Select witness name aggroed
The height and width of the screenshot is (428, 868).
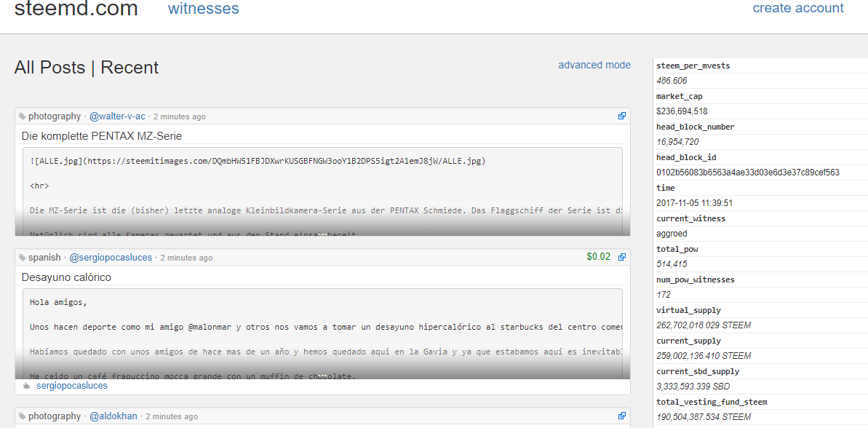[x=672, y=234]
